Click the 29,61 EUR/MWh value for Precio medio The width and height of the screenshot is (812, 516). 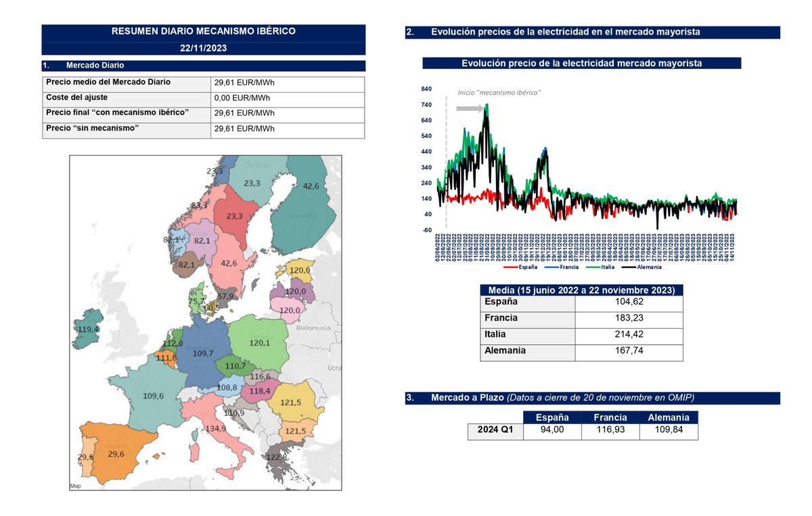click(244, 84)
